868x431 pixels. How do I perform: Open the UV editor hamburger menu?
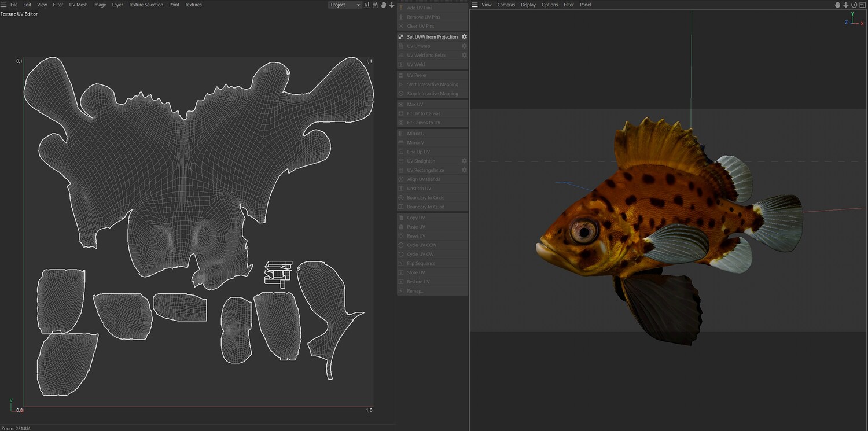click(x=4, y=5)
